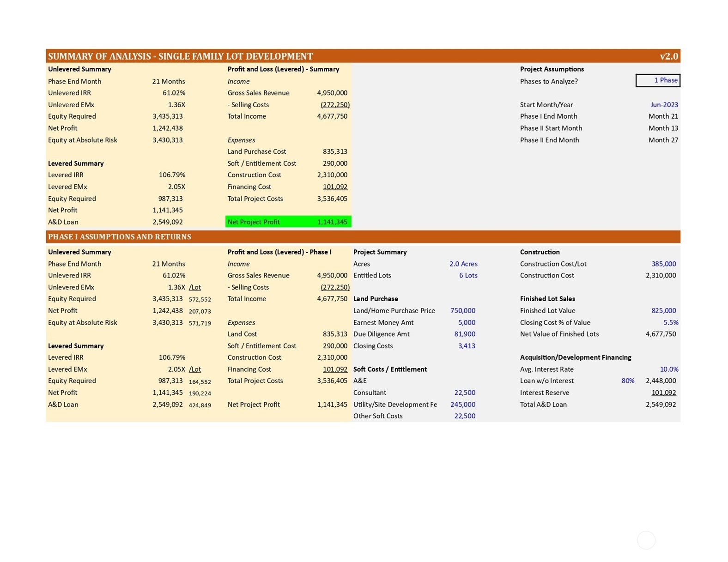Click the 'Land Cost' label in Phase I expenses
The width and height of the screenshot is (728, 562).
242,334
